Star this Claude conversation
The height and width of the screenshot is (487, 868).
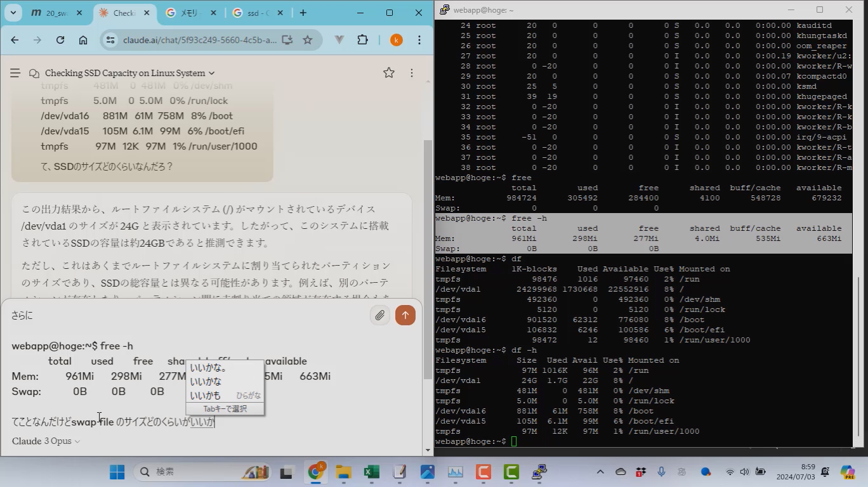(389, 73)
